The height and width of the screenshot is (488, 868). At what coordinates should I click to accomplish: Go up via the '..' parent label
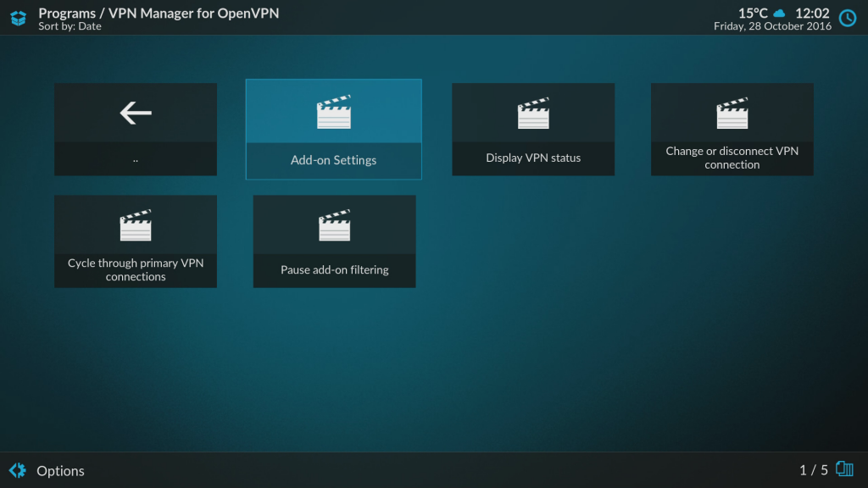click(x=136, y=159)
